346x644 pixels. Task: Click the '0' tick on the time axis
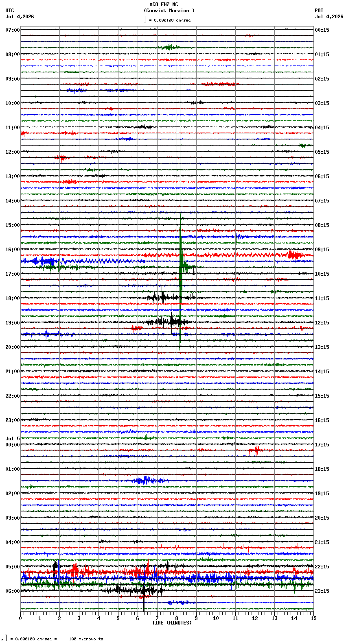coord(20,618)
